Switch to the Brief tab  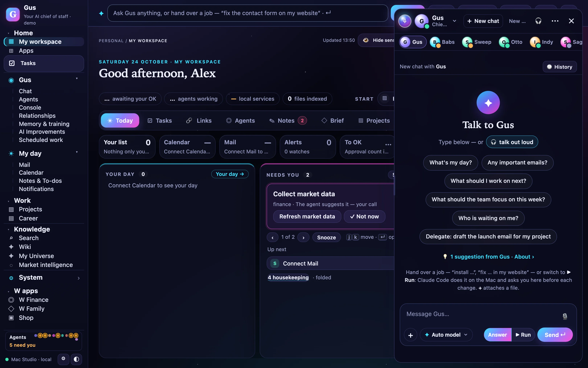(x=332, y=120)
